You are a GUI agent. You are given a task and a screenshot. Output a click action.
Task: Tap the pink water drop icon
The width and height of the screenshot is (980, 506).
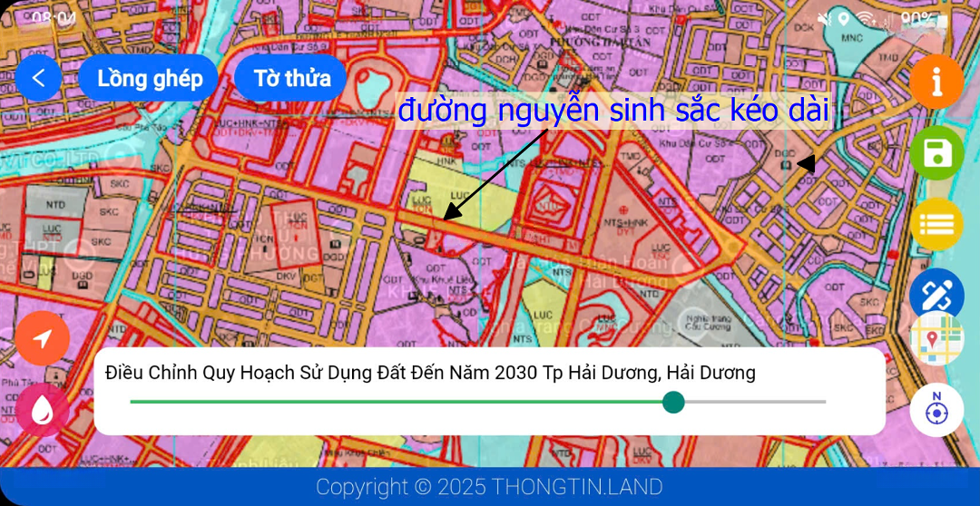(x=42, y=410)
